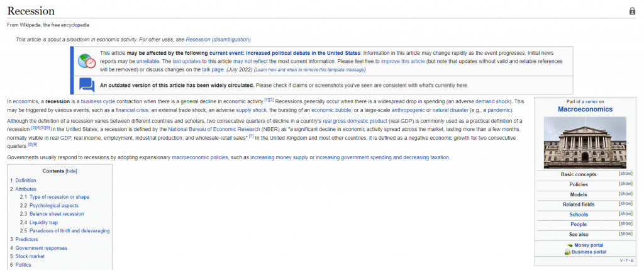Open the real gross domestic product link
The height and width of the screenshot is (270, 644).
pos(355,121)
